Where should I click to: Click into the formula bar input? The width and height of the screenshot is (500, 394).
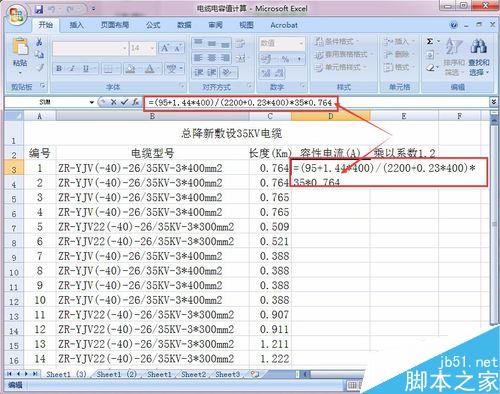[x=315, y=102]
